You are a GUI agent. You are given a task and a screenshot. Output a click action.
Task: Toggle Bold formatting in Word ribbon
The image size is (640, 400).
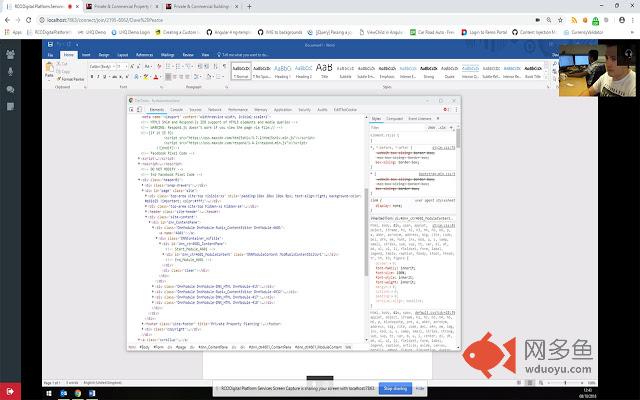[x=92, y=77]
